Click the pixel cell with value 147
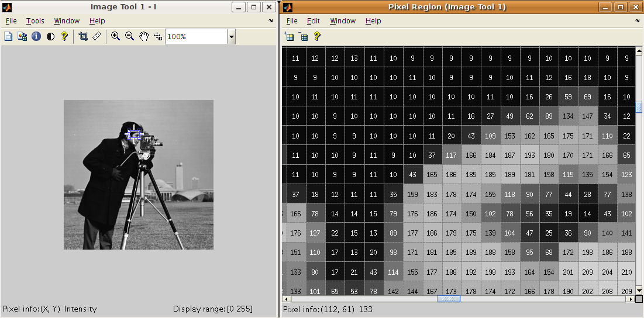This screenshot has height=318, width=644. coord(587,116)
